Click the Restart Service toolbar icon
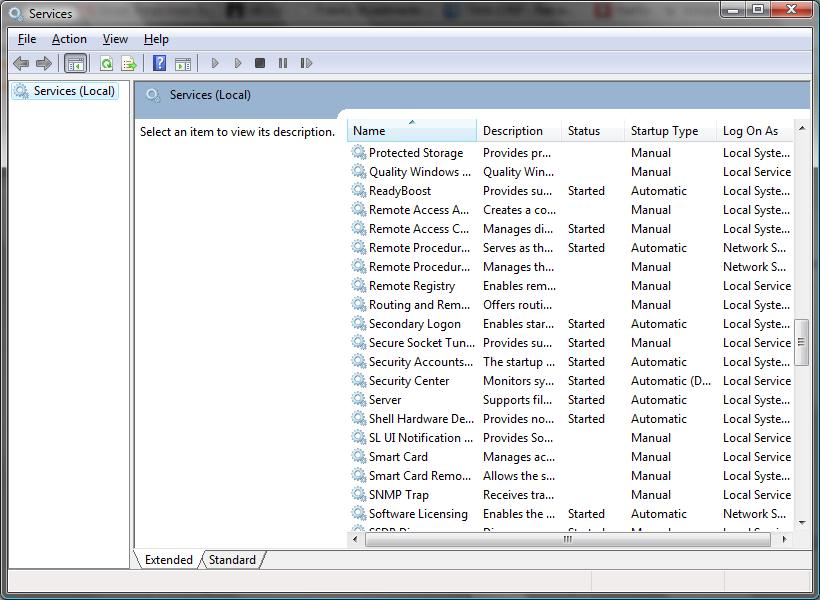820x600 pixels. (x=307, y=62)
